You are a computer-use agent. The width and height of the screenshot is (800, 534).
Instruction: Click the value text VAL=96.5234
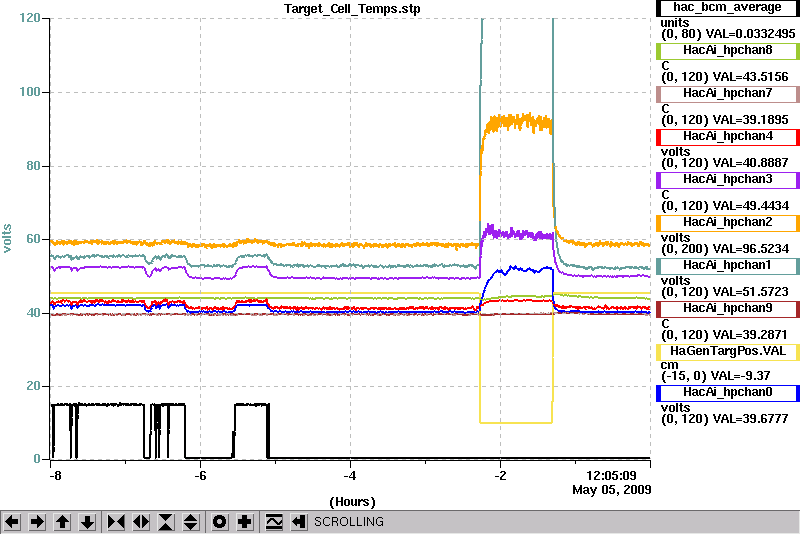751,249
